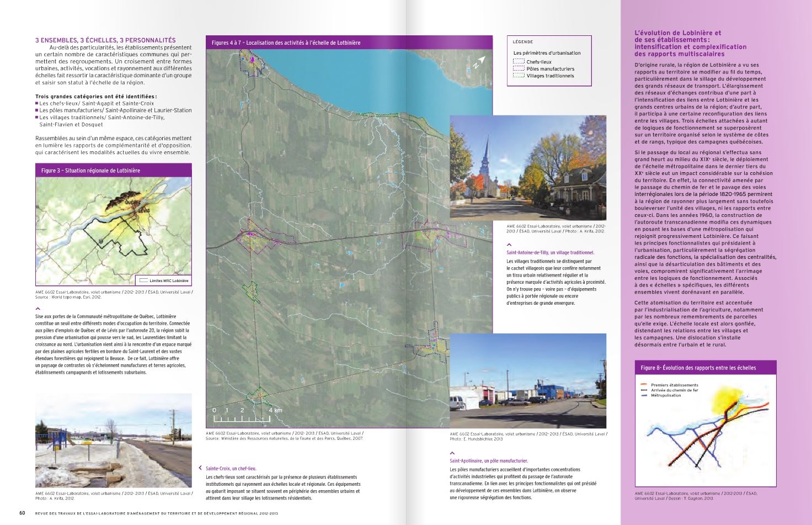
Task: Open the snowy playground photo at bottom left
Action: click(x=113, y=441)
